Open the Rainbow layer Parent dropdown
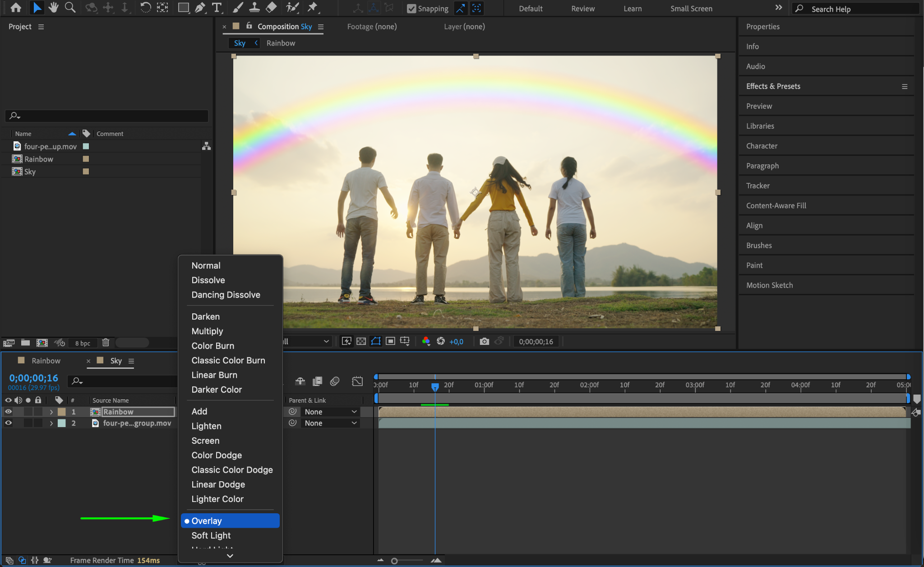 (330, 412)
